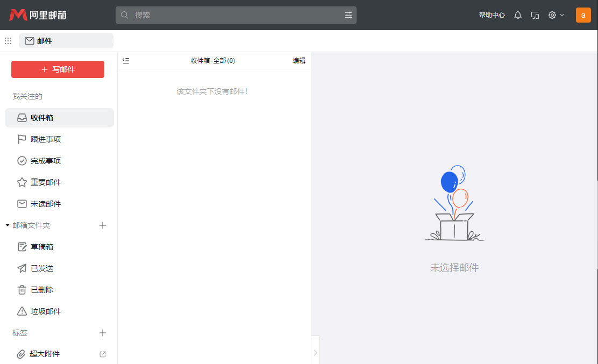Open the 收件箱-全部 mail filter
This screenshot has width=598, height=364.
point(212,60)
